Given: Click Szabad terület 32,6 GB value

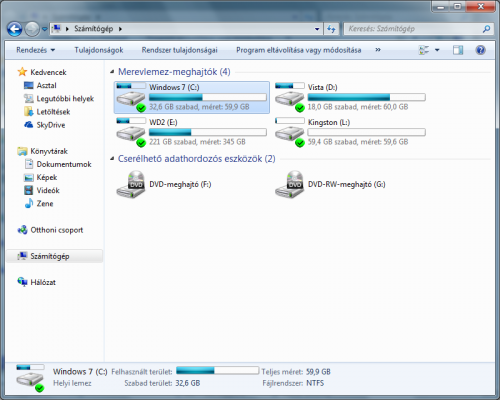Looking at the screenshot, I should tap(188, 383).
